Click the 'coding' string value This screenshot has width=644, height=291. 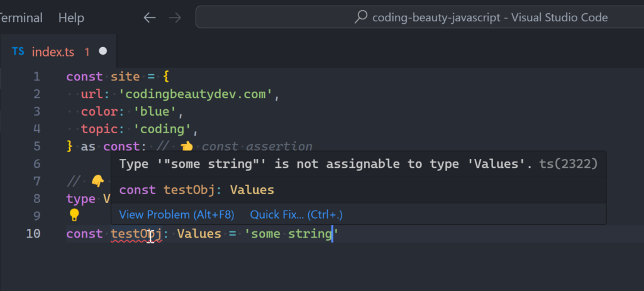pyautogui.click(x=163, y=129)
